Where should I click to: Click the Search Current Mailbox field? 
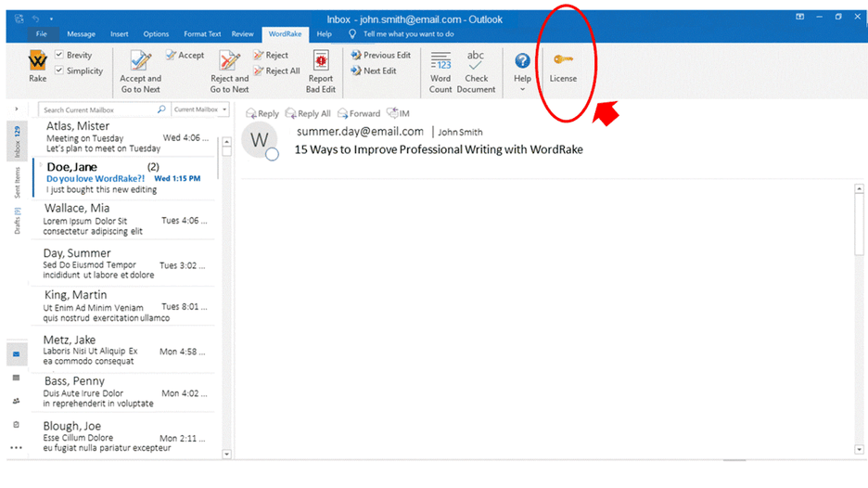pos(100,109)
